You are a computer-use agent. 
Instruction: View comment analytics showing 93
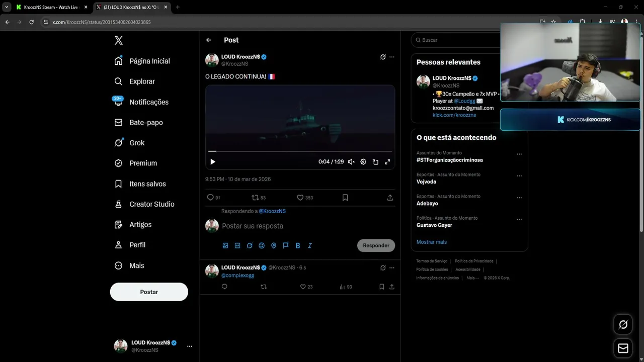[346, 287]
